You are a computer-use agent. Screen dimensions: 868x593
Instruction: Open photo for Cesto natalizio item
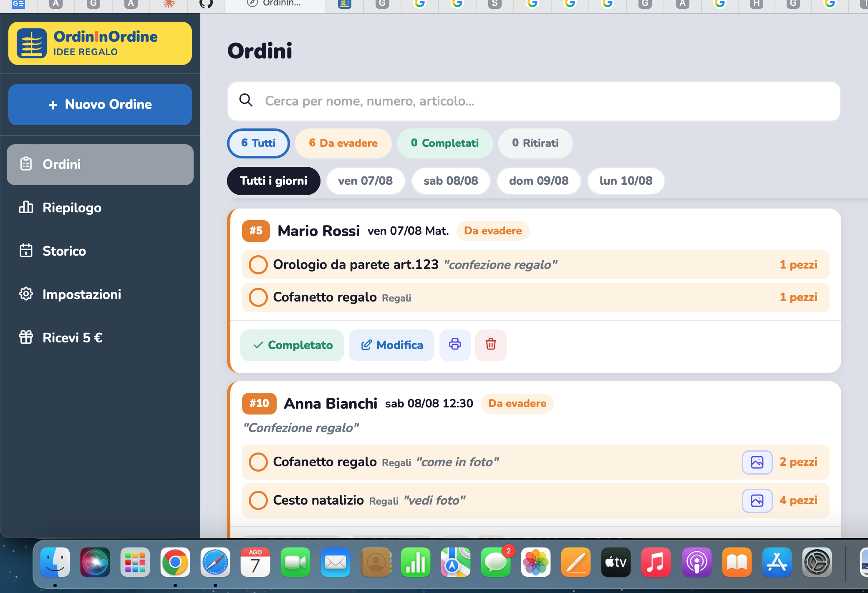click(757, 500)
